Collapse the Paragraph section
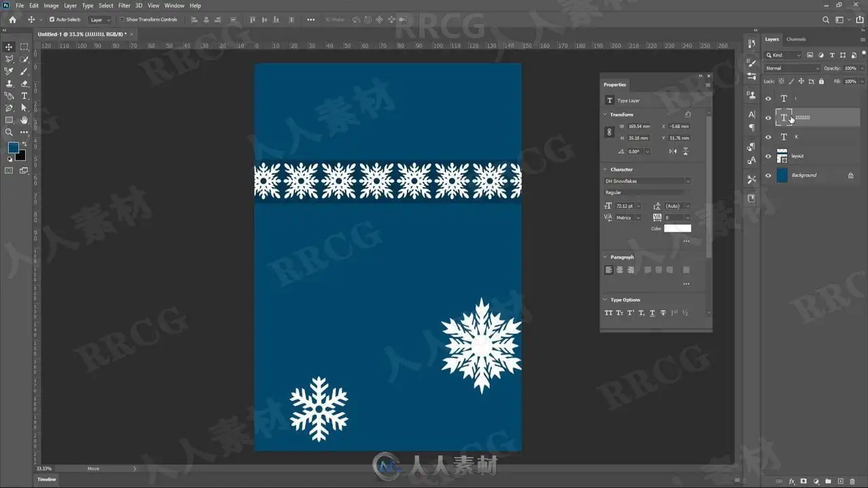 point(606,257)
